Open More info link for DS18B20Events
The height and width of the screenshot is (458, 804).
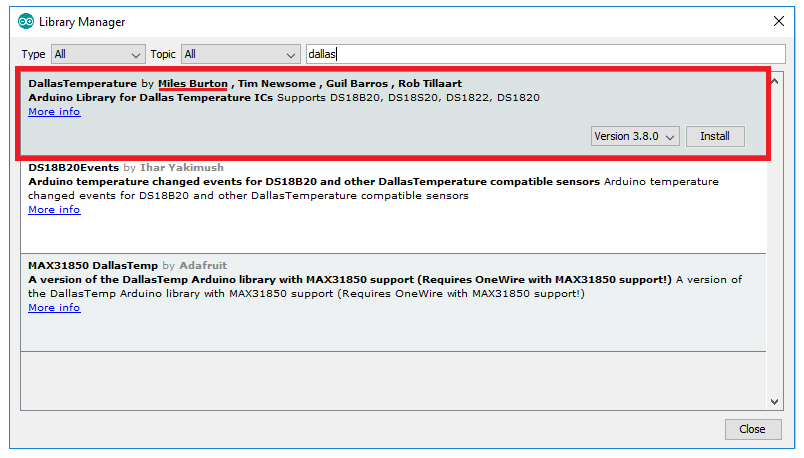[54, 210]
